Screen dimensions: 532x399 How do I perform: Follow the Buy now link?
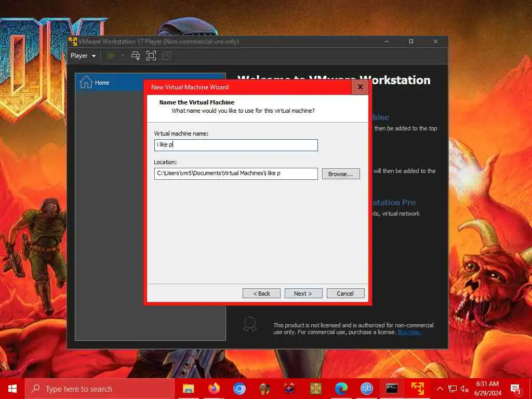(x=409, y=332)
